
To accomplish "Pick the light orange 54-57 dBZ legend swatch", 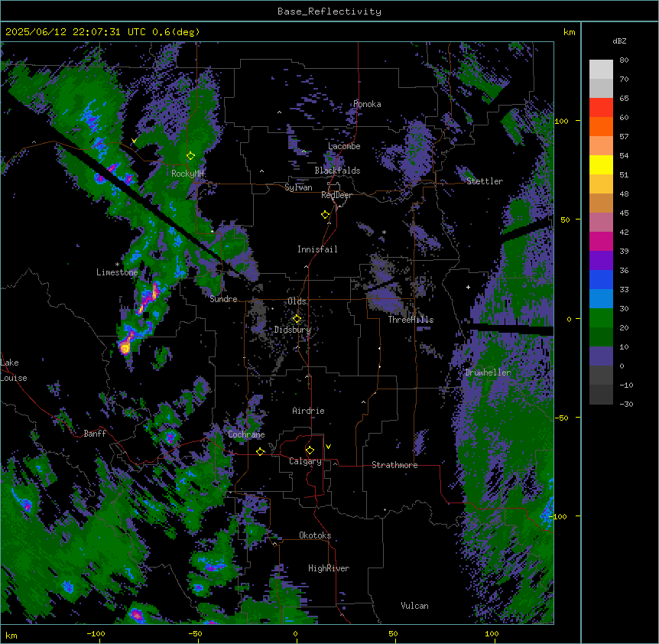I will (x=601, y=146).
